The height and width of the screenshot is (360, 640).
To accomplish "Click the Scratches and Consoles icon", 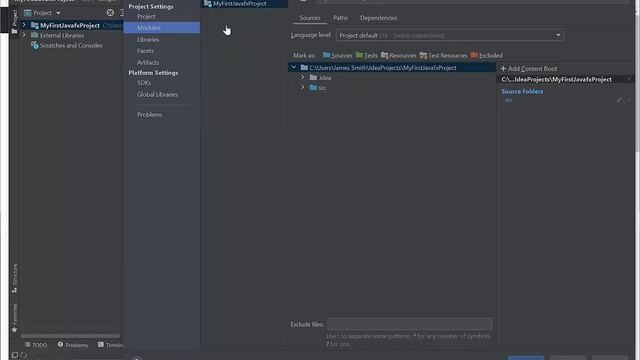I will coord(35,45).
